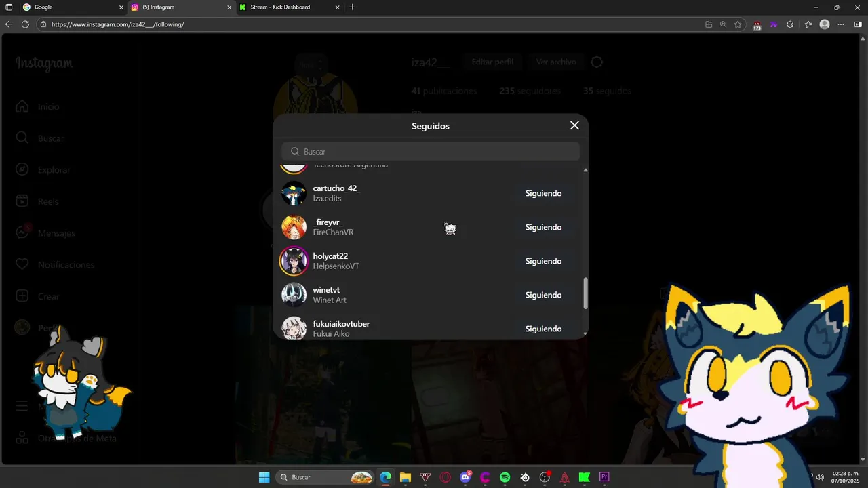Viewport: 868px width, 488px height.
Task: Click Notificaciones in Instagram sidebar
Action: point(54,264)
